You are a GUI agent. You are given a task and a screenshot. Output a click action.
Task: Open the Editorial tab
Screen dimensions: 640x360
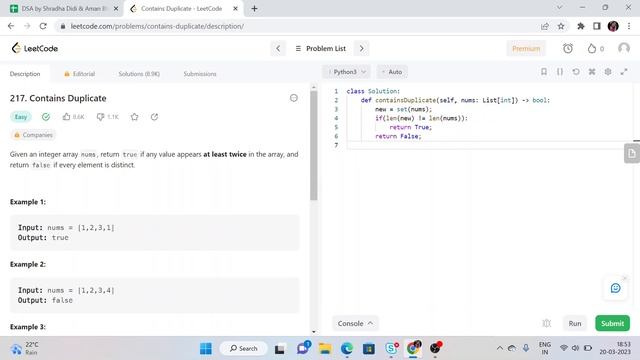(x=80, y=74)
